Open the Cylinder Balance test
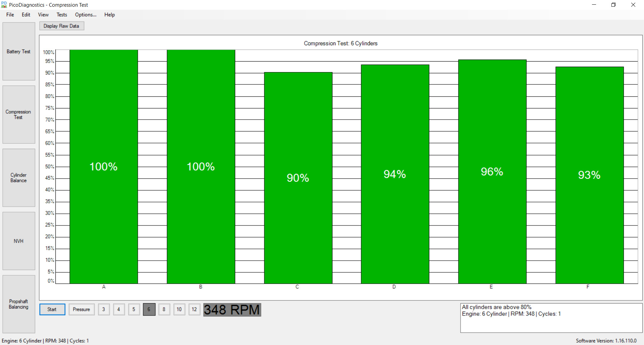644x345 pixels. [19, 178]
